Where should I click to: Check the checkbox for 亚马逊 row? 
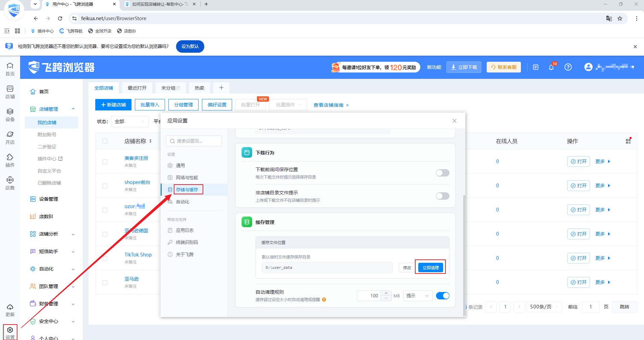coord(105,283)
